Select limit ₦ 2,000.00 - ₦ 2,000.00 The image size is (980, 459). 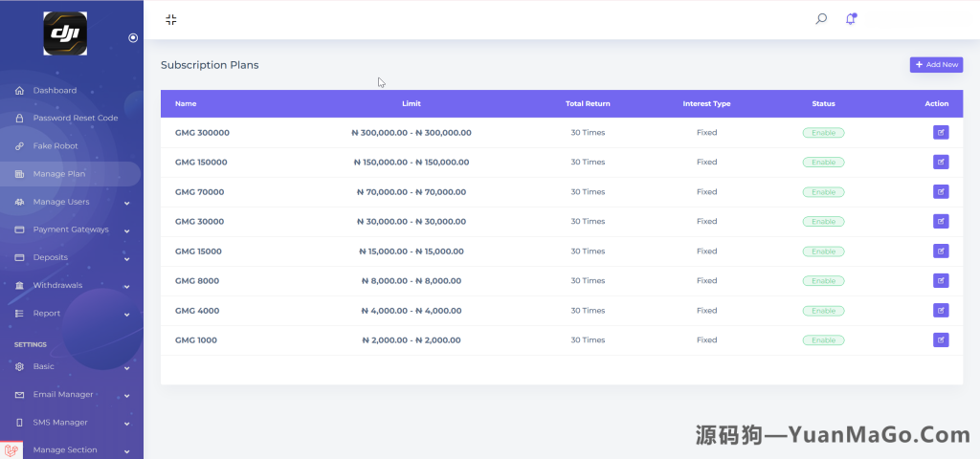pos(412,340)
